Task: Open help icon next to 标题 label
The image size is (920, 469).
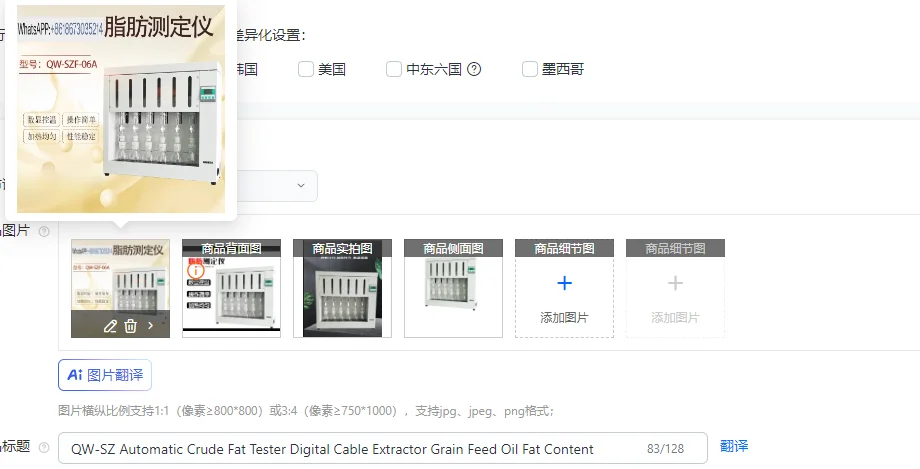Action: 43,447
